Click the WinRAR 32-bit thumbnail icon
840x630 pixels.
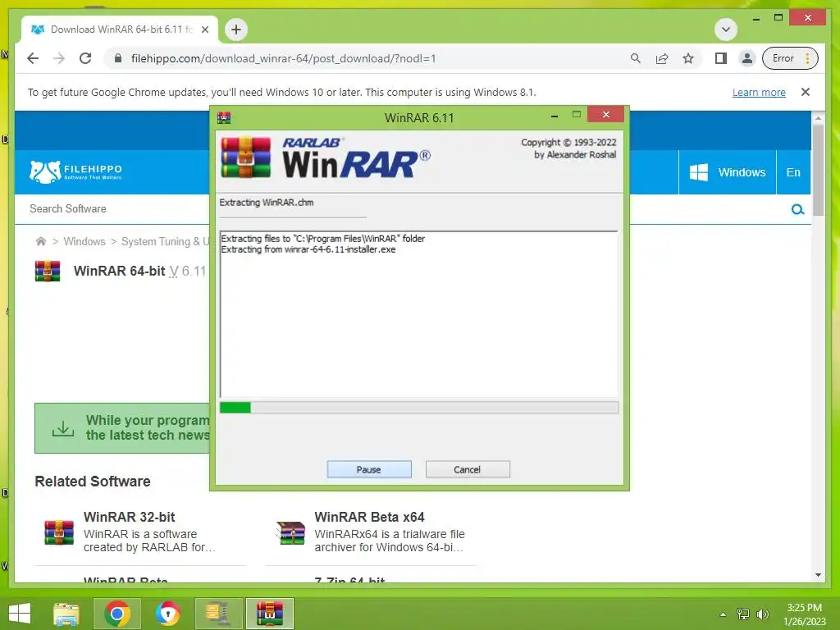click(59, 532)
